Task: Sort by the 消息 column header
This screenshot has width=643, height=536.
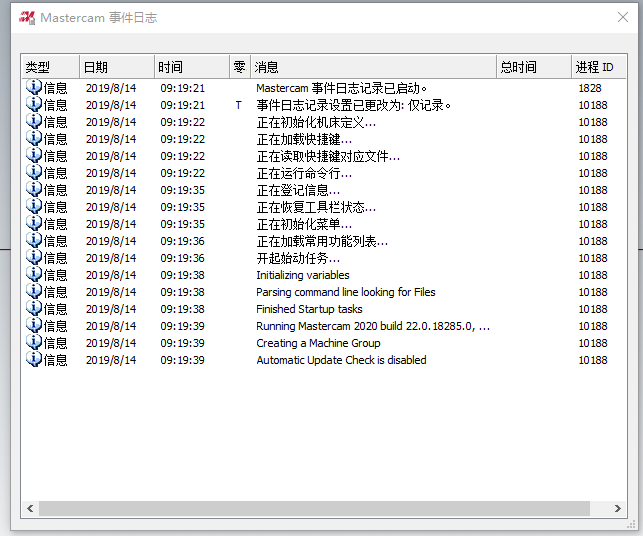Action: [x=374, y=67]
